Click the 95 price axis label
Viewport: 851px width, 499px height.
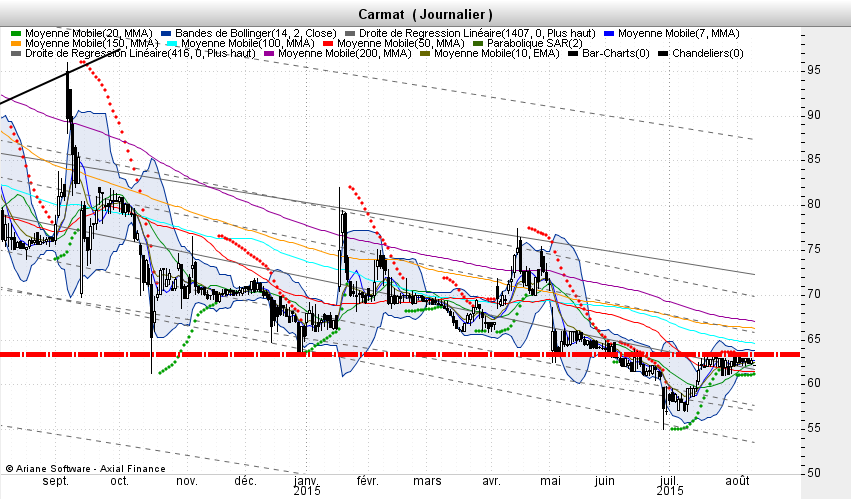814,71
